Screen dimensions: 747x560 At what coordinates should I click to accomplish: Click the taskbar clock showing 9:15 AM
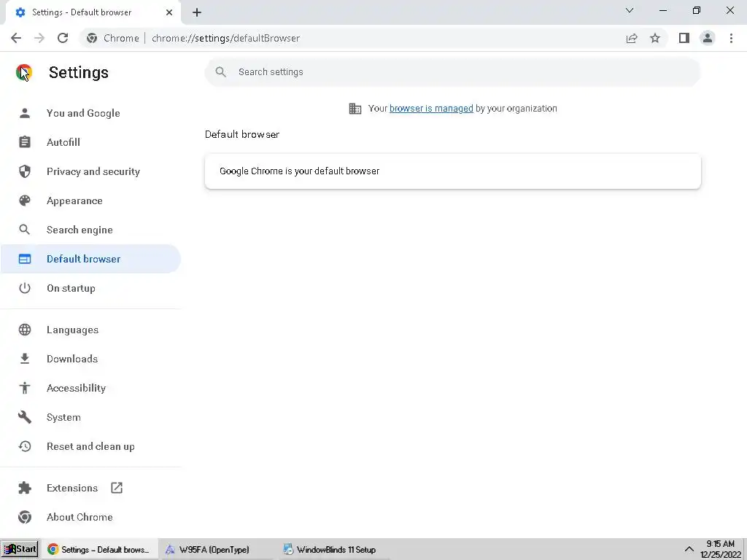pyautogui.click(x=720, y=549)
